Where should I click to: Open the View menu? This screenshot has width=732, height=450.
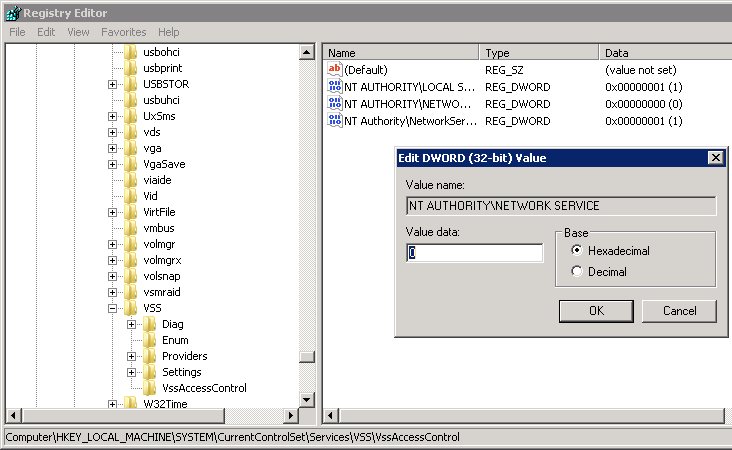point(78,32)
